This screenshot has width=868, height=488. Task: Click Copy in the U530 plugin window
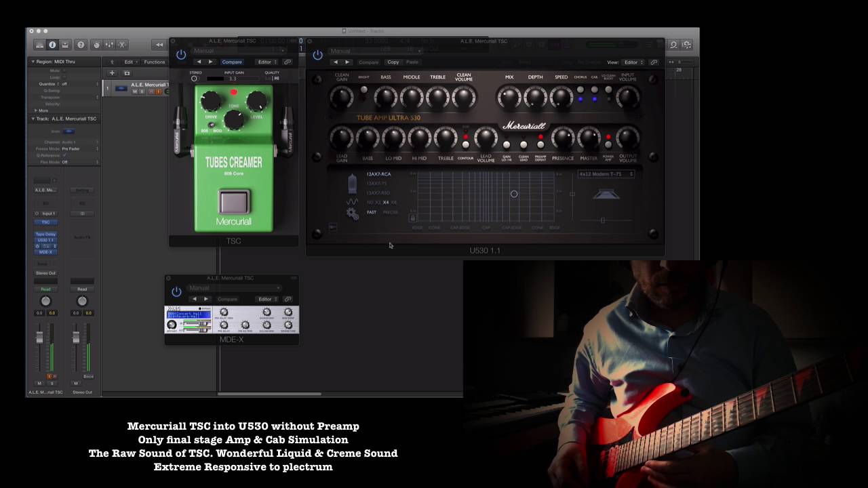pos(393,62)
